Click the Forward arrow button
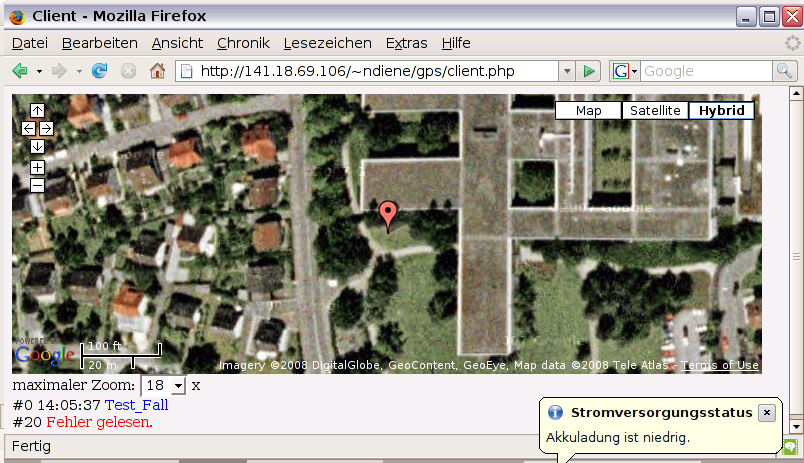The image size is (804, 463). (x=59, y=71)
